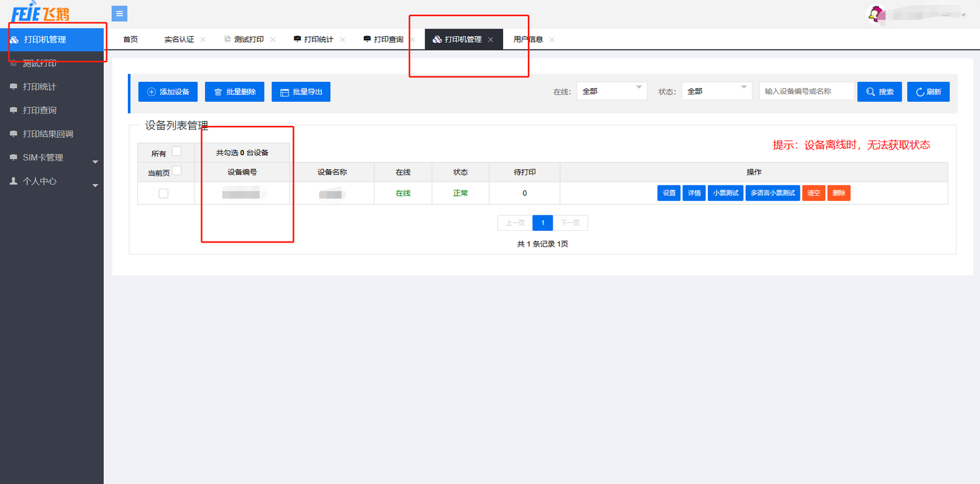Check the 当前页 checkbox
Viewport: 980px width, 484px height.
coord(177,171)
